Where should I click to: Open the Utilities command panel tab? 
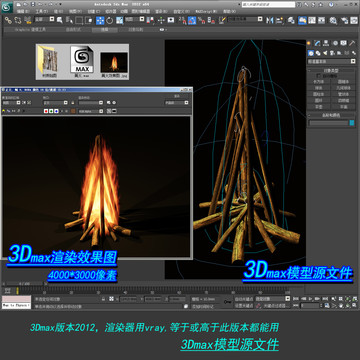point(352,43)
